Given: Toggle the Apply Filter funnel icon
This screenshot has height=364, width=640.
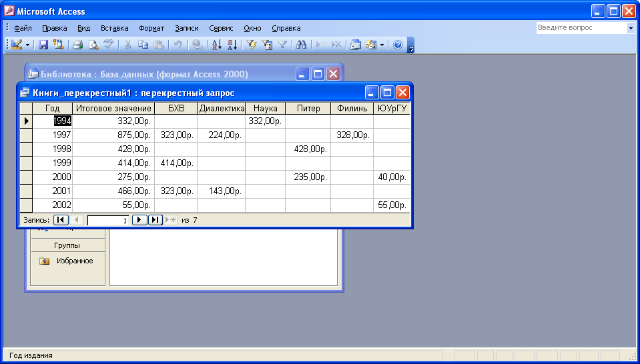Looking at the screenshot, I should [282, 45].
